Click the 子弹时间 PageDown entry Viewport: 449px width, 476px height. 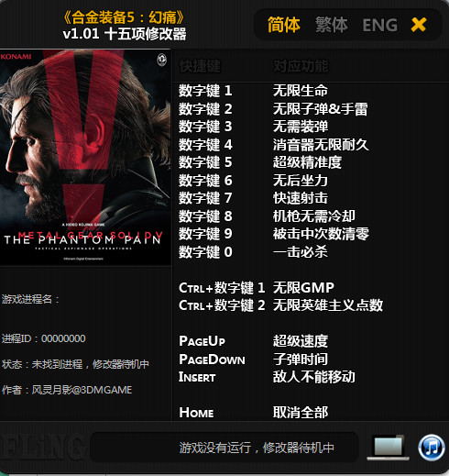tap(301, 359)
